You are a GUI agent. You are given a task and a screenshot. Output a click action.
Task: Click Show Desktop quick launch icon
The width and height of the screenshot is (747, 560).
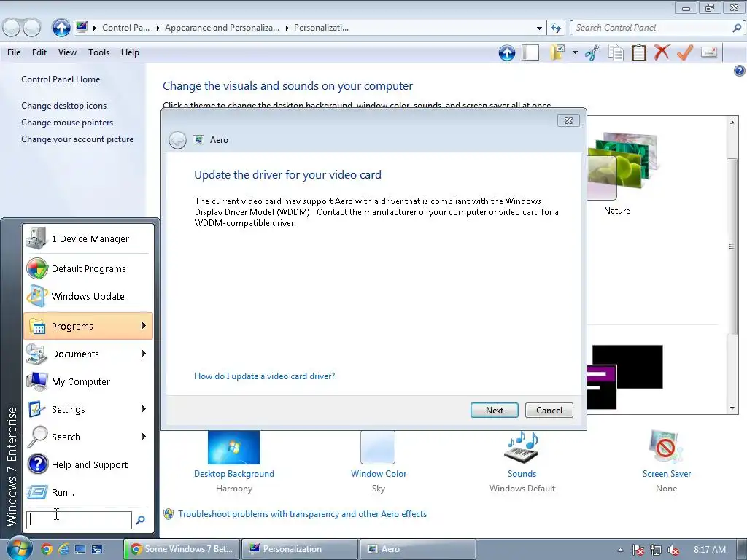coord(80,549)
